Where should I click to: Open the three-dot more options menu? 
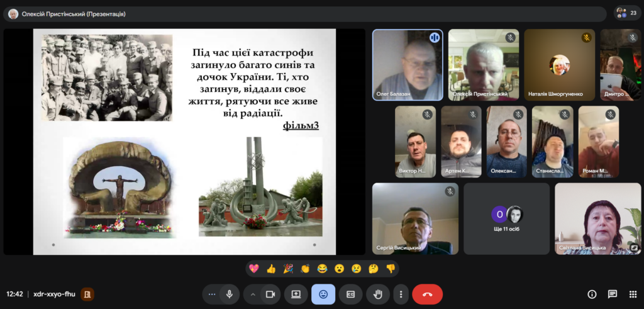click(x=401, y=294)
